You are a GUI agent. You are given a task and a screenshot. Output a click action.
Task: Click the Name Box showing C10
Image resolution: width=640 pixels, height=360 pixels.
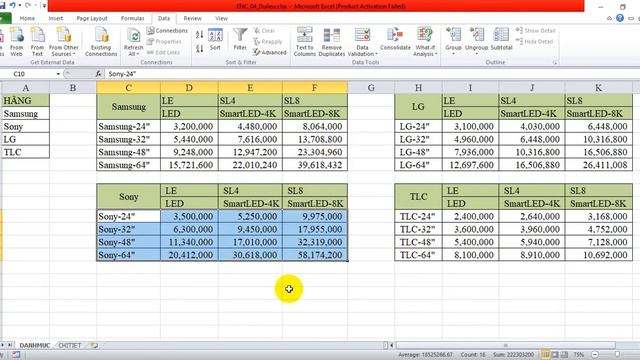[x=28, y=74]
